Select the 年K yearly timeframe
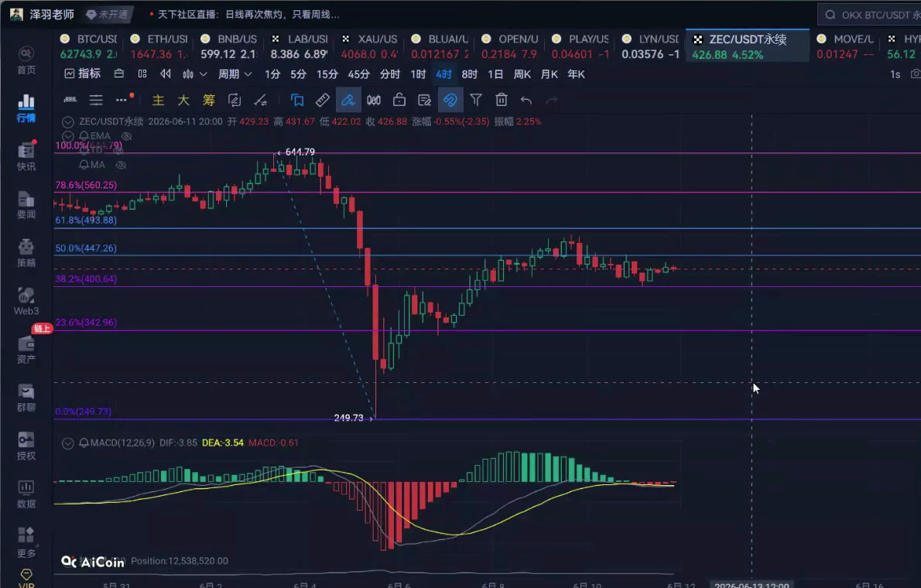Screen dimensions: 921x588 pyautogui.click(x=577, y=74)
